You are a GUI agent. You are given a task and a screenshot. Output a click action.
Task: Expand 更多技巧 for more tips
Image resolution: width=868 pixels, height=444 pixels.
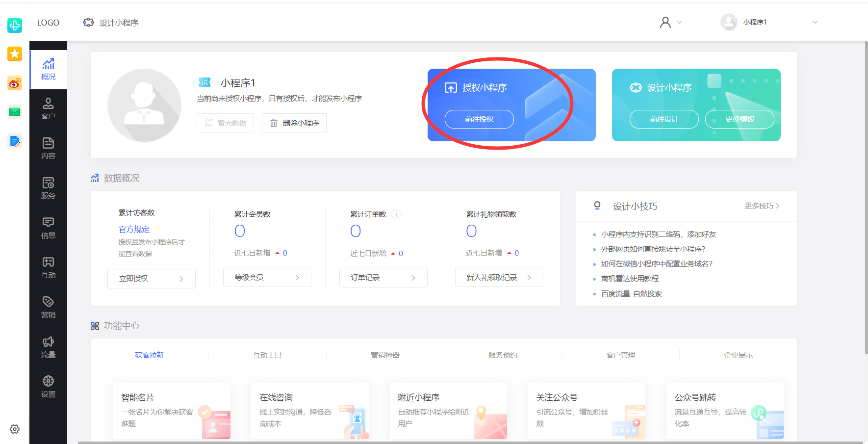point(762,206)
